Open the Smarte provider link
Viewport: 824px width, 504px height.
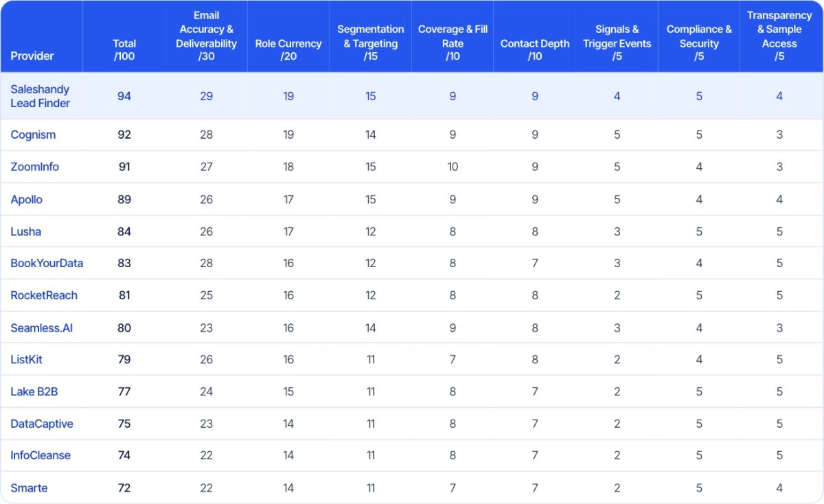click(x=29, y=488)
